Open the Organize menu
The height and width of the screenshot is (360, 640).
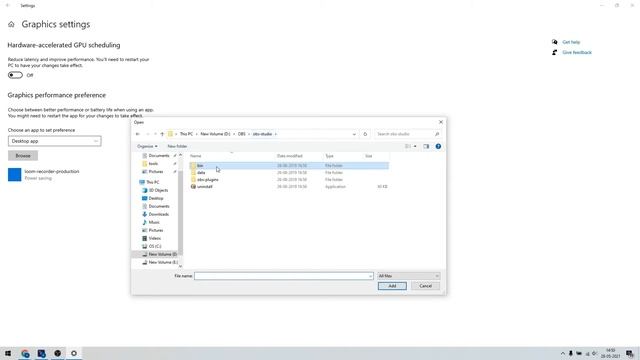click(147, 146)
